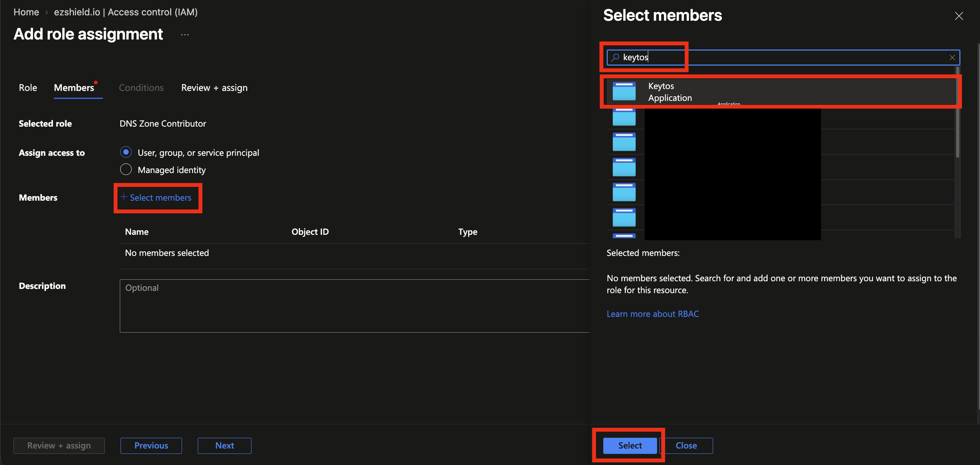
Task: Clear the keytos search text
Action: pyautogui.click(x=952, y=58)
